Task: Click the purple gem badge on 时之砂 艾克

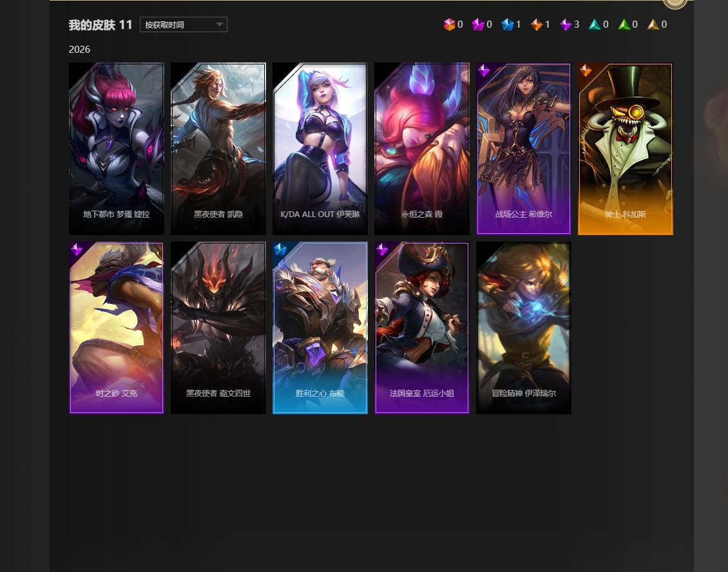Action: [x=77, y=249]
